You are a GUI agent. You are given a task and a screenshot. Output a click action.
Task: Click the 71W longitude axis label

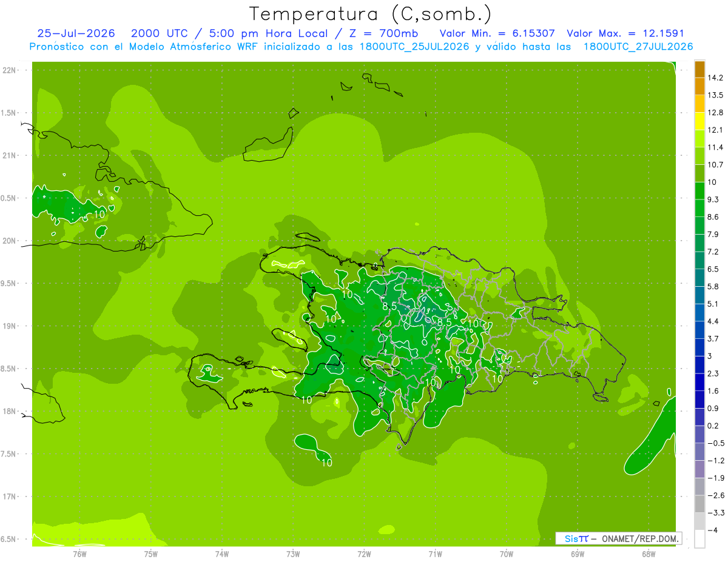click(435, 554)
